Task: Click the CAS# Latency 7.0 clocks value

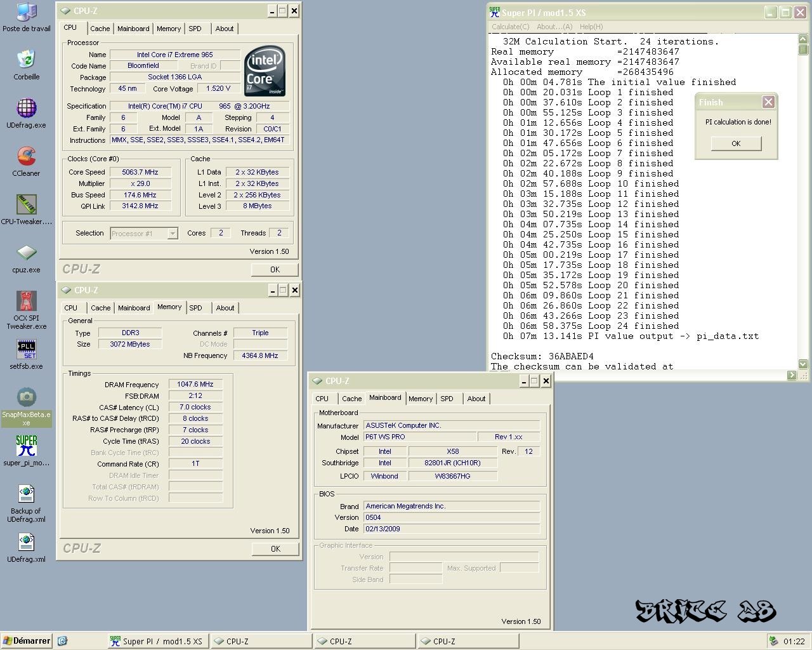Action: tap(195, 407)
